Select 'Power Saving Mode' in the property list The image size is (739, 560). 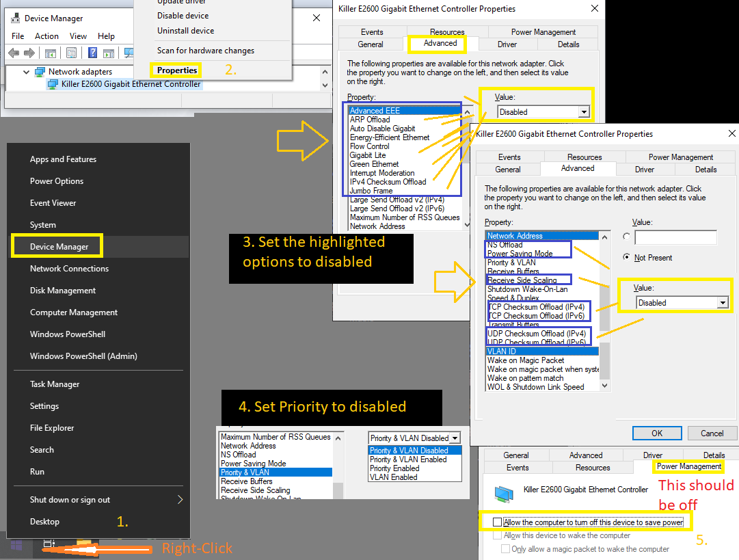520,254
